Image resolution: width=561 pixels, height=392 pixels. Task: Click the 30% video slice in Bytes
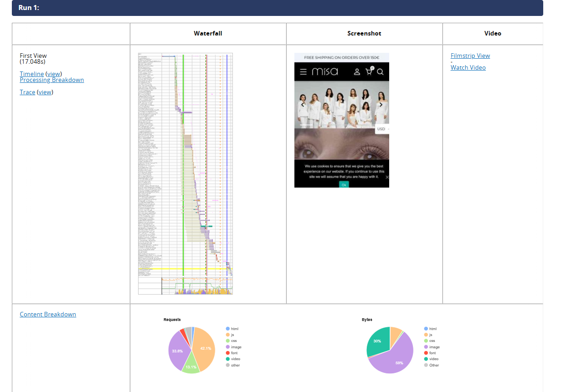pyautogui.click(x=378, y=341)
